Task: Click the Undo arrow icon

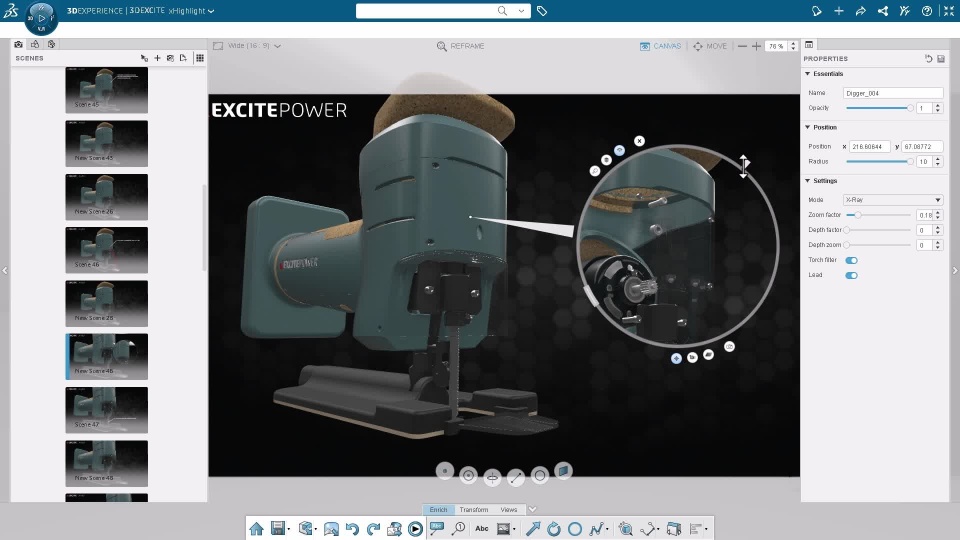Action: [x=352, y=529]
